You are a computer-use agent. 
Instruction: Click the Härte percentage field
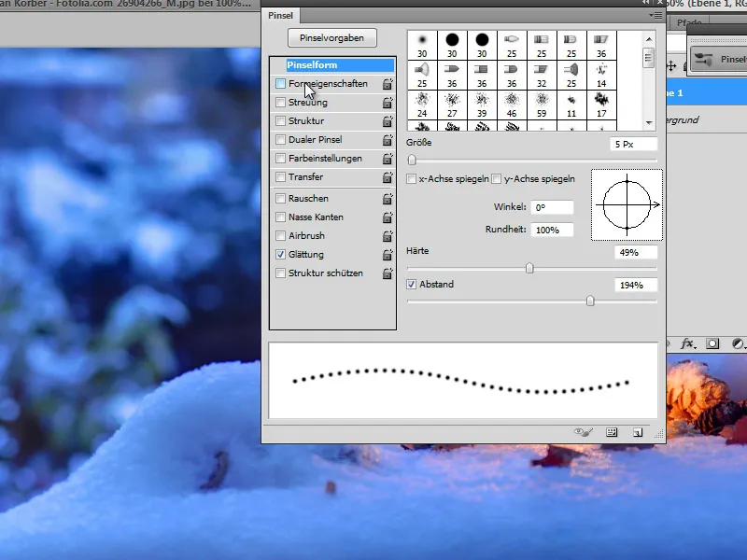pos(636,252)
